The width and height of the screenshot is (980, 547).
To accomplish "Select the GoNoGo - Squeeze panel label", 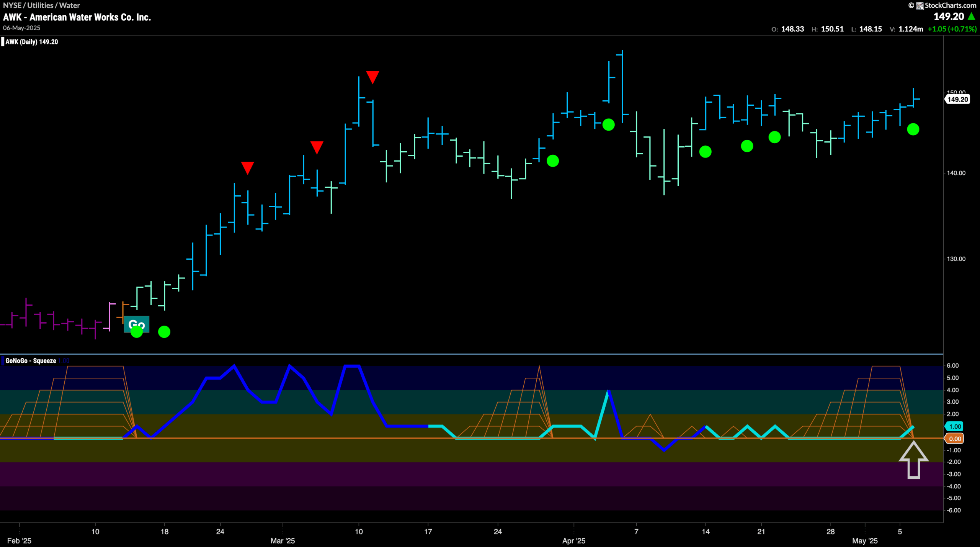I will tap(31, 360).
